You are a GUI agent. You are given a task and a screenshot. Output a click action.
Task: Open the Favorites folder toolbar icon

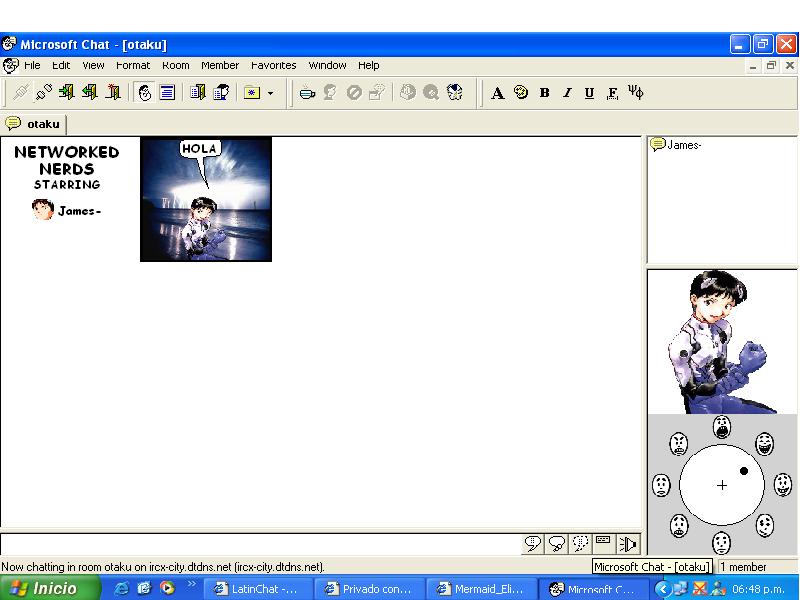click(252, 92)
